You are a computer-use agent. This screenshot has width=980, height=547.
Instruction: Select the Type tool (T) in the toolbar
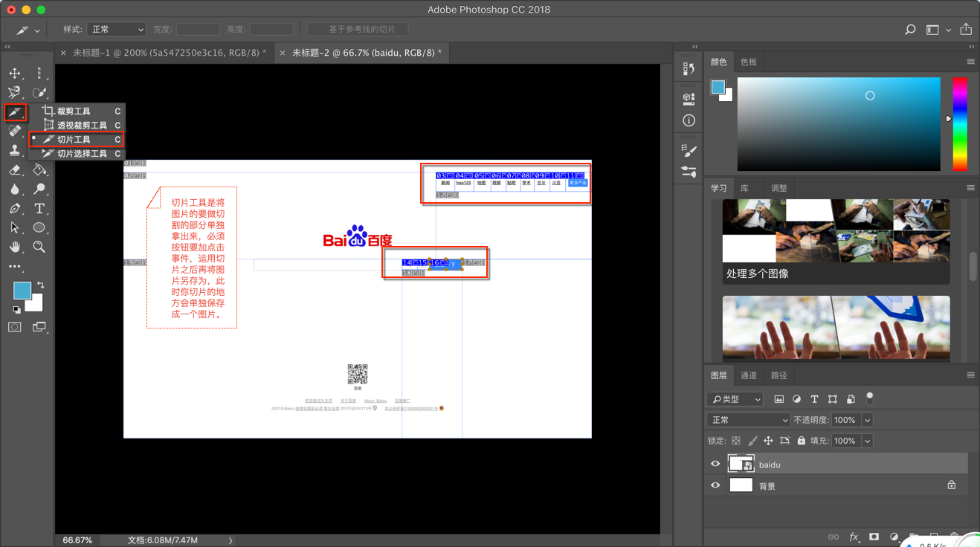tap(39, 209)
